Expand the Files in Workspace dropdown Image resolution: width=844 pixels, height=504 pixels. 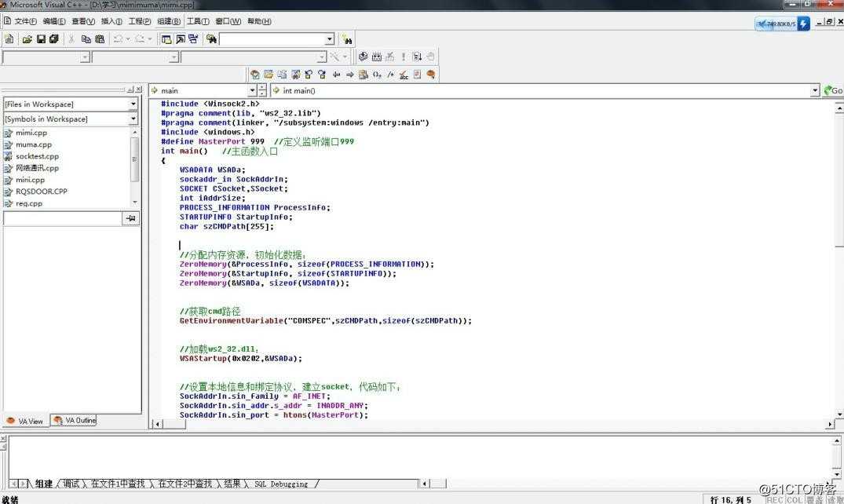[133, 104]
